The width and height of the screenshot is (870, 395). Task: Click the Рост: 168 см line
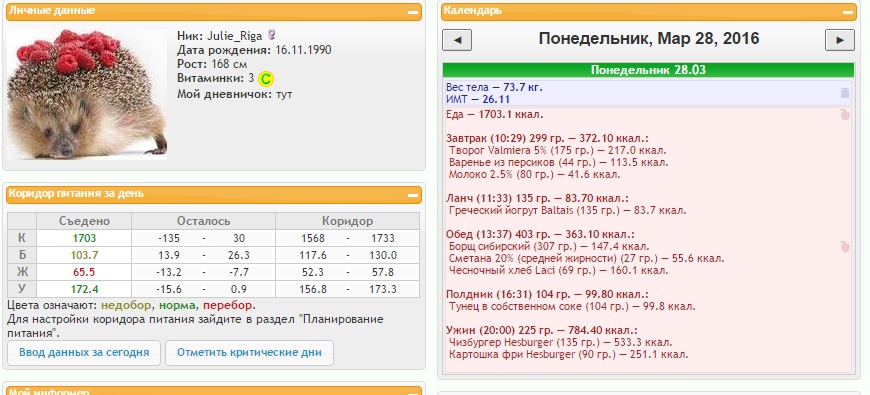[212, 64]
